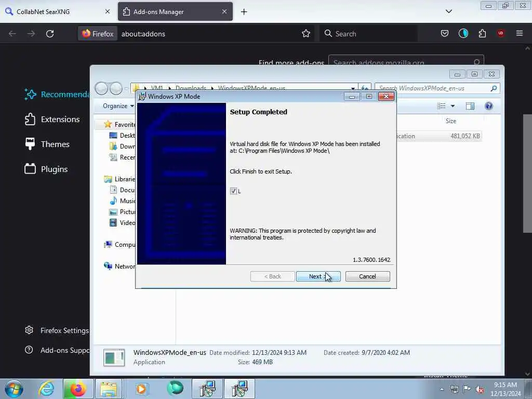
Task: Select Libraries in Explorer navigation pane
Action: (x=119, y=179)
